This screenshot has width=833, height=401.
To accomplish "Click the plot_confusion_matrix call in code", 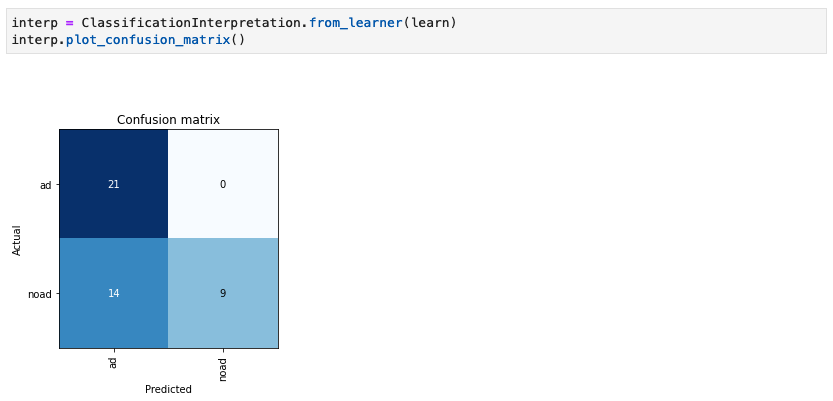I will pos(148,40).
